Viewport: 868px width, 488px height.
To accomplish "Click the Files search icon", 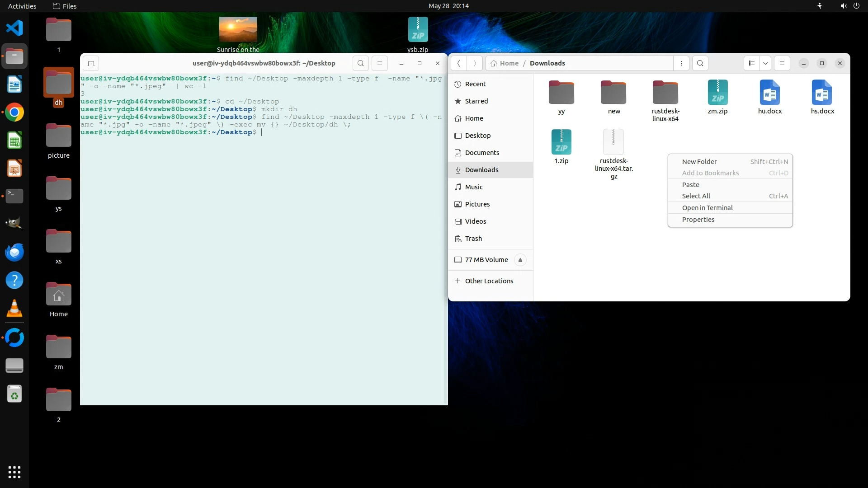I will 700,63.
